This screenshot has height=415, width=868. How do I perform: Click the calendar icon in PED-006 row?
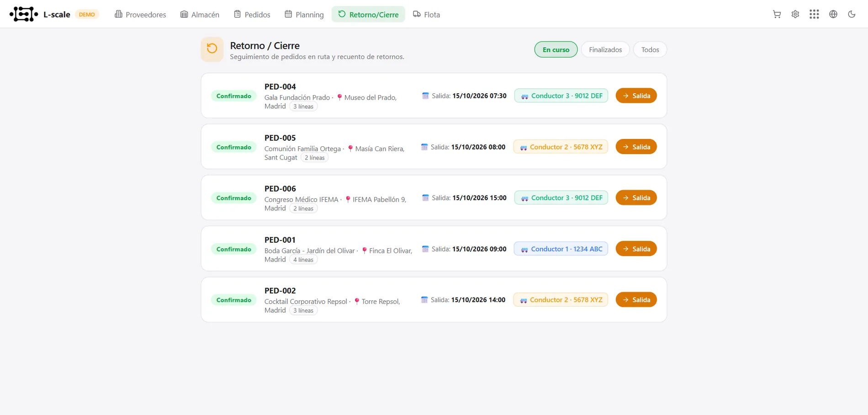[425, 198]
